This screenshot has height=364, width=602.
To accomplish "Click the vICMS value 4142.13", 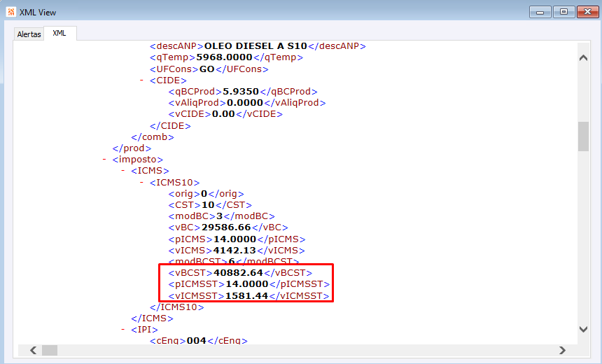I will [234, 251].
